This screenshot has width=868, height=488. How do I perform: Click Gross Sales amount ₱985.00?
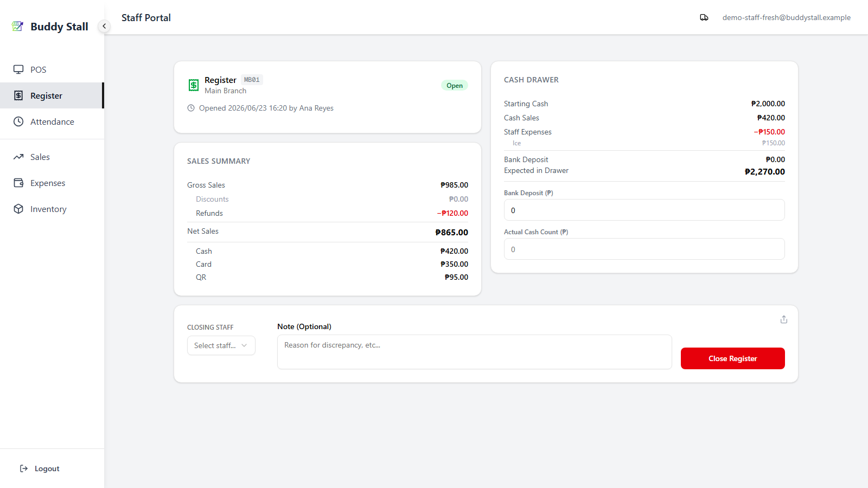(454, 185)
